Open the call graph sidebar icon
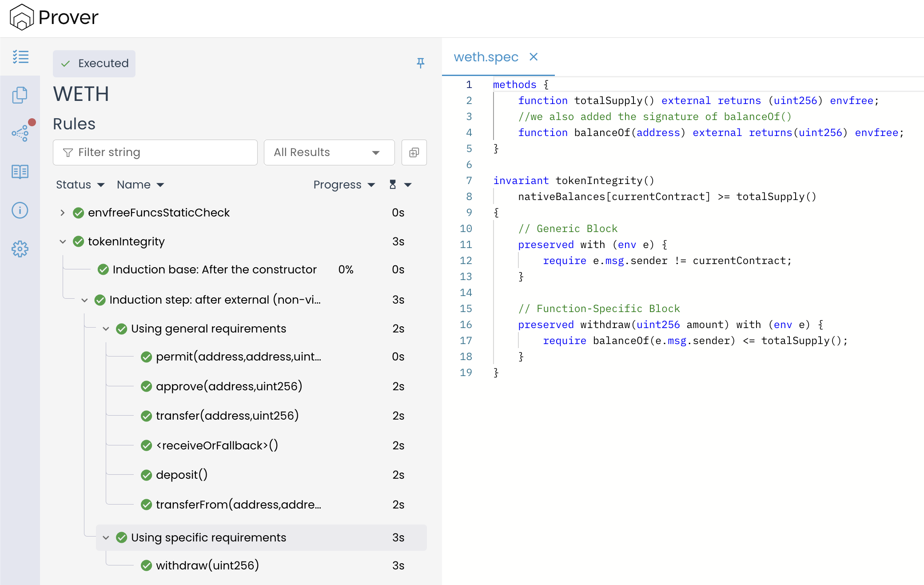Screen dimensions: 924x585 20,133
